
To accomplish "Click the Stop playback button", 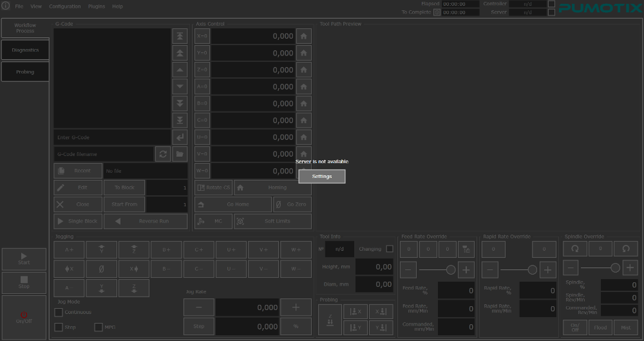I will pyautogui.click(x=24, y=282).
